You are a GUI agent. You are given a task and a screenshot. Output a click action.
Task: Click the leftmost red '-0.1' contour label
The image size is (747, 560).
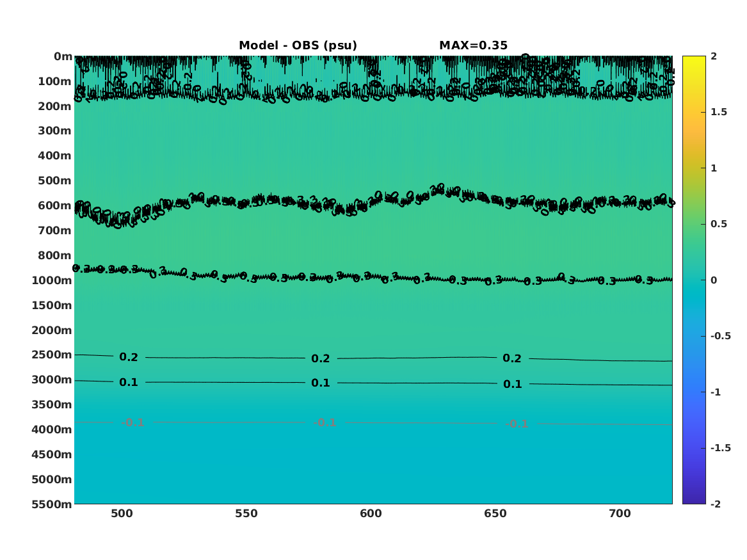[133, 422]
